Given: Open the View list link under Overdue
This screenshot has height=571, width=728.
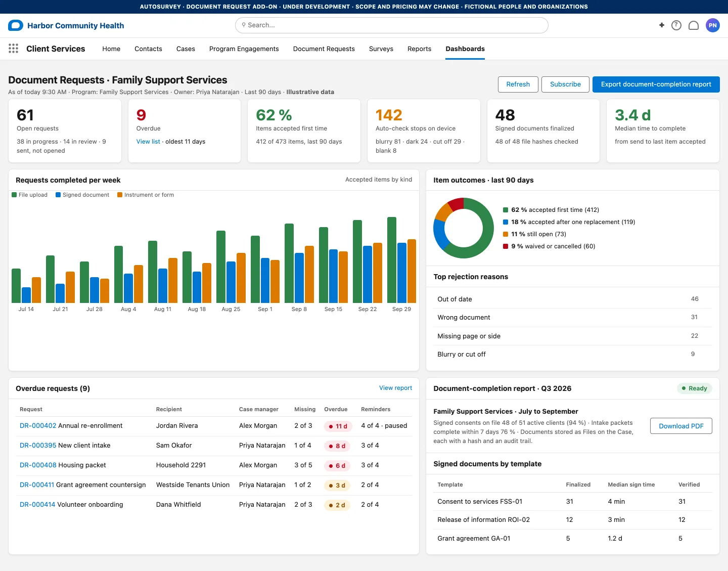Looking at the screenshot, I should [148, 142].
